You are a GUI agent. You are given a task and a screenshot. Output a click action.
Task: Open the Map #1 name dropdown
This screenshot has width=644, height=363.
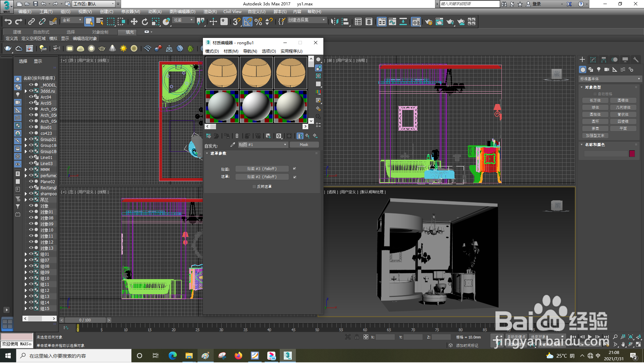coord(285,145)
